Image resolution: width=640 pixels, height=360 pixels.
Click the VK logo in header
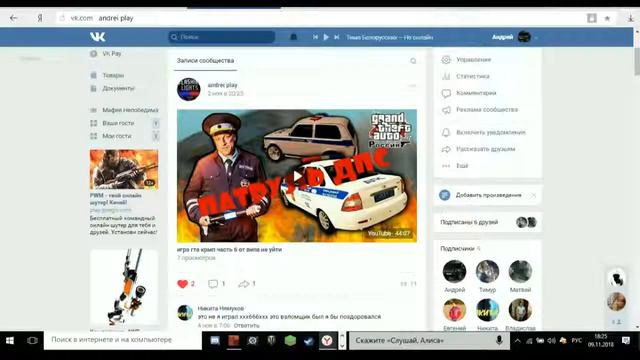(98, 37)
